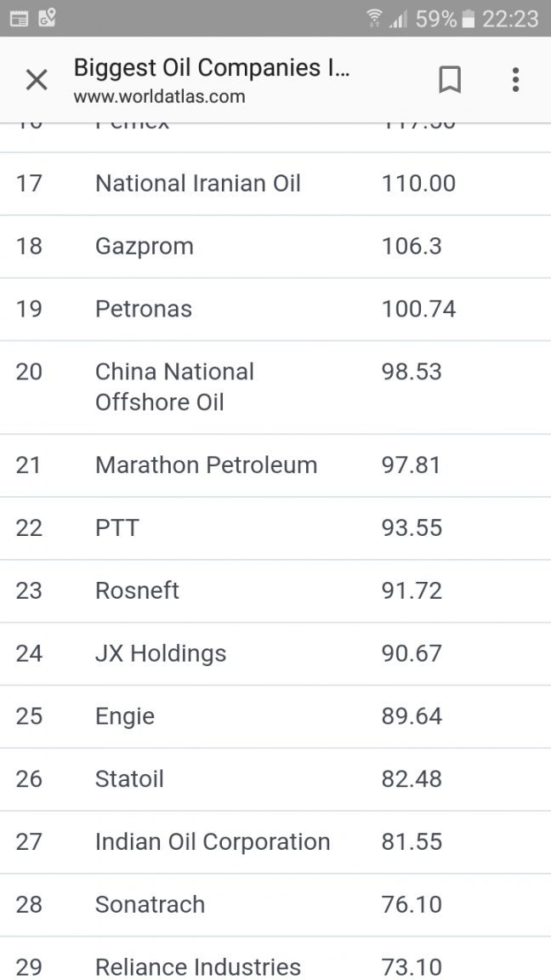Tap the Rosneft company name
This screenshot has width=551, height=980.
point(138,590)
